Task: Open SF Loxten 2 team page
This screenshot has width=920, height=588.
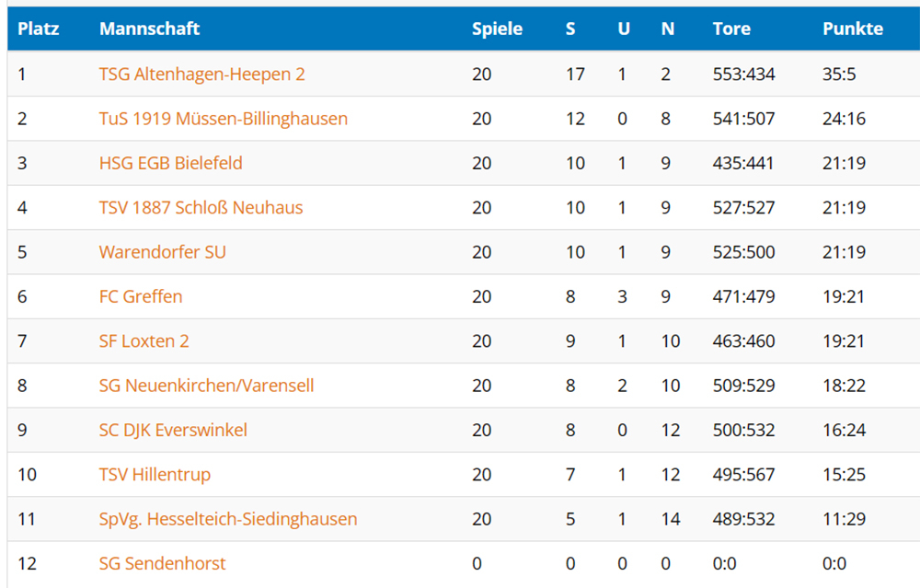Action: pos(144,341)
